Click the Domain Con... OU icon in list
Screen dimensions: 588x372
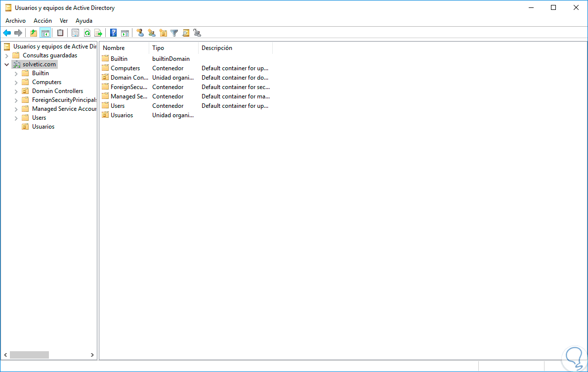coord(105,77)
